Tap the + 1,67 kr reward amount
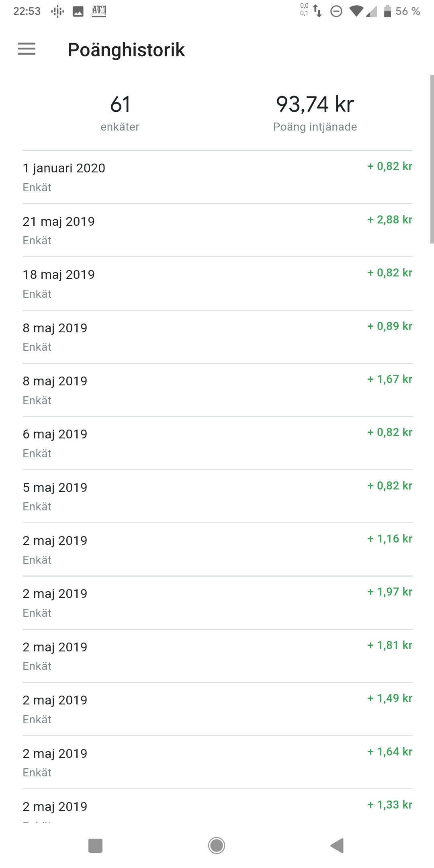Image resolution: width=434 pixels, height=868 pixels. pos(390,379)
